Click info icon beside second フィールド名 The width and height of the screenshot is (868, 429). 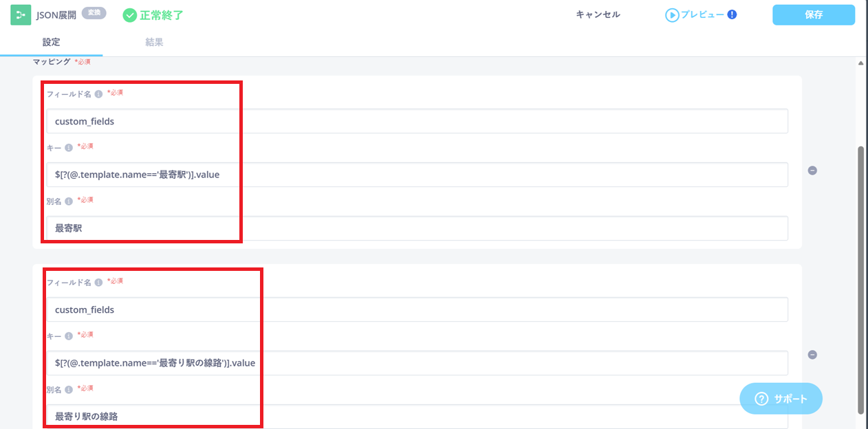(98, 283)
